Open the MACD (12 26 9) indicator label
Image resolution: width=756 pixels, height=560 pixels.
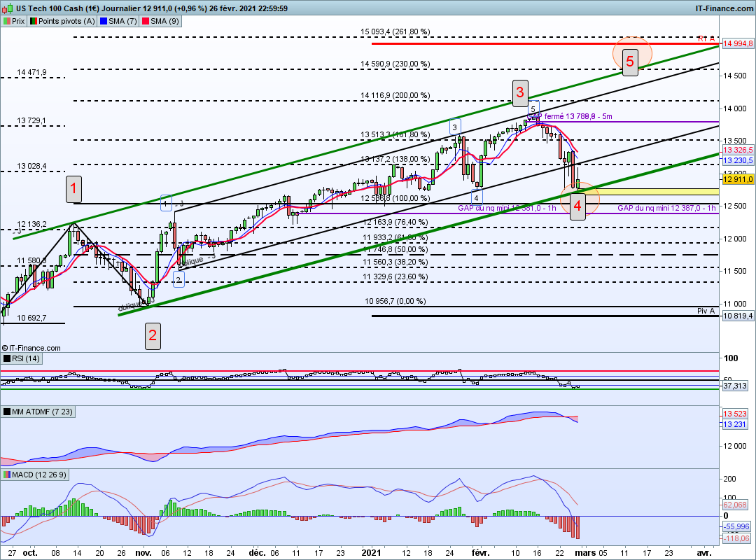(35, 475)
